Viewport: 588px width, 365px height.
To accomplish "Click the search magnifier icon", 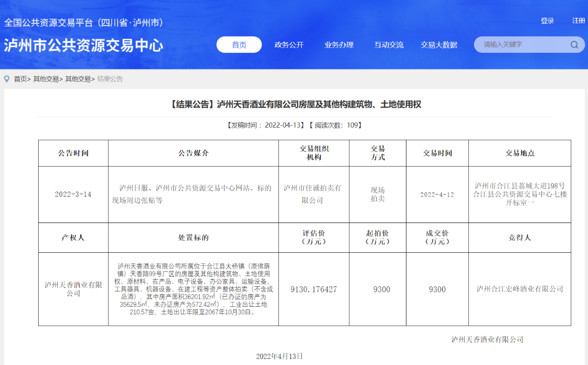I will click(x=574, y=45).
